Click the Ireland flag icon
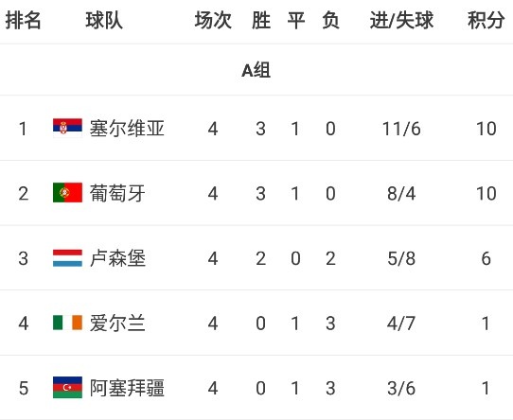513x420 pixels. point(67,323)
